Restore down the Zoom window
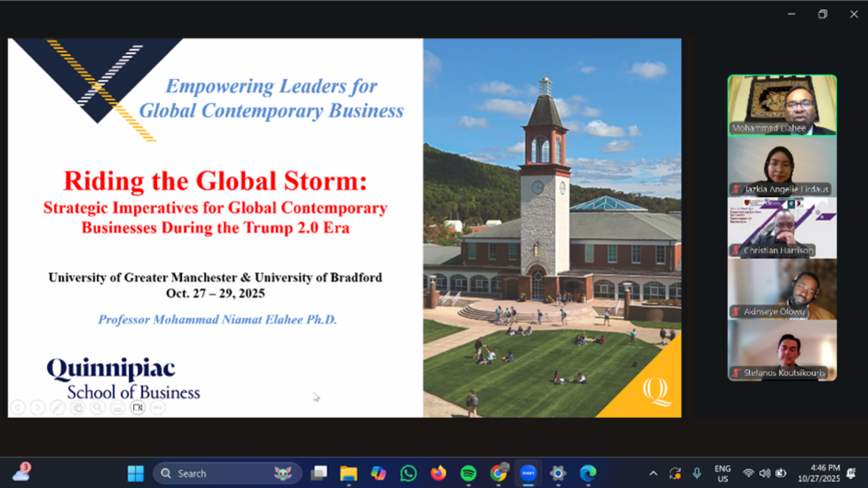Image resolution: width=868 pixels, height=488 pixels. click(x=822, y=14)
